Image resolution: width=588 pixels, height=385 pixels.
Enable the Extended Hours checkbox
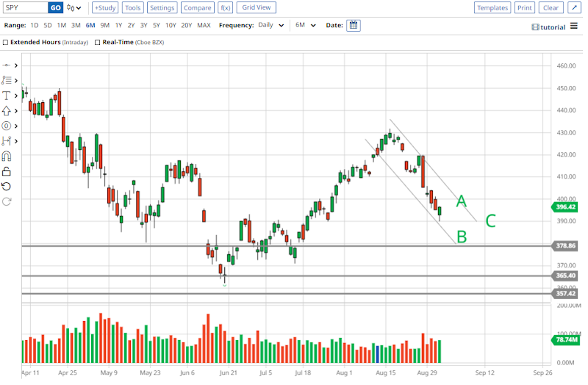coord(6,43)
